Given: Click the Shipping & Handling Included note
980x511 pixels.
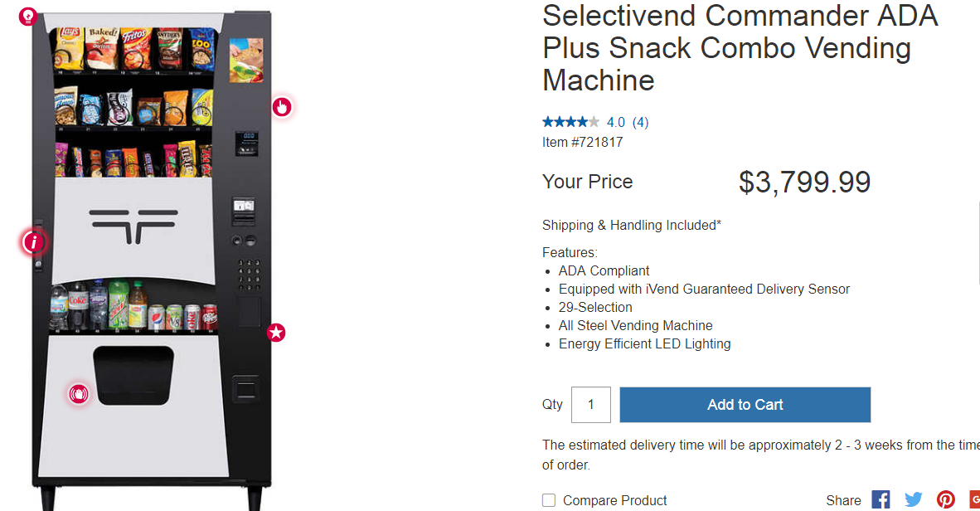Looking at the screenshot, I should pos(631,225).
